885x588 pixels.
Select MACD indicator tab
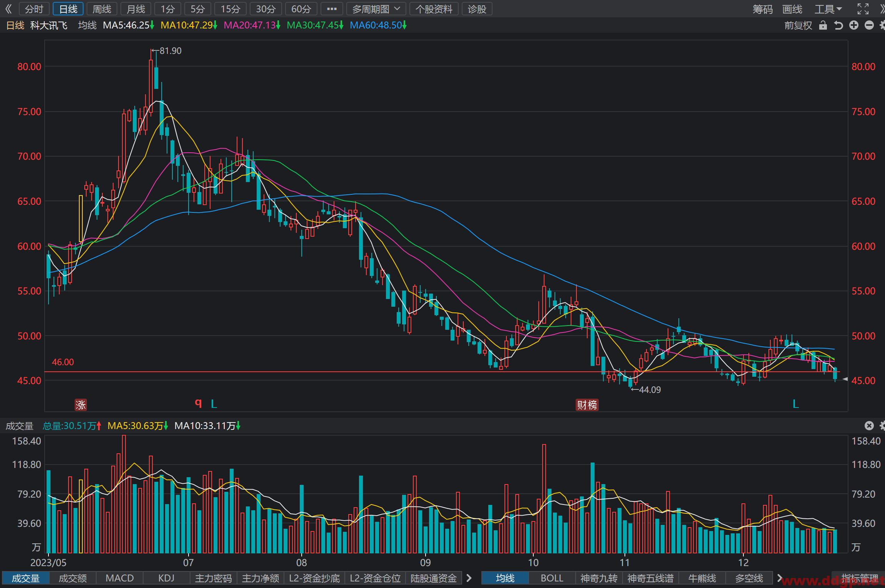(x=120, y=578)
